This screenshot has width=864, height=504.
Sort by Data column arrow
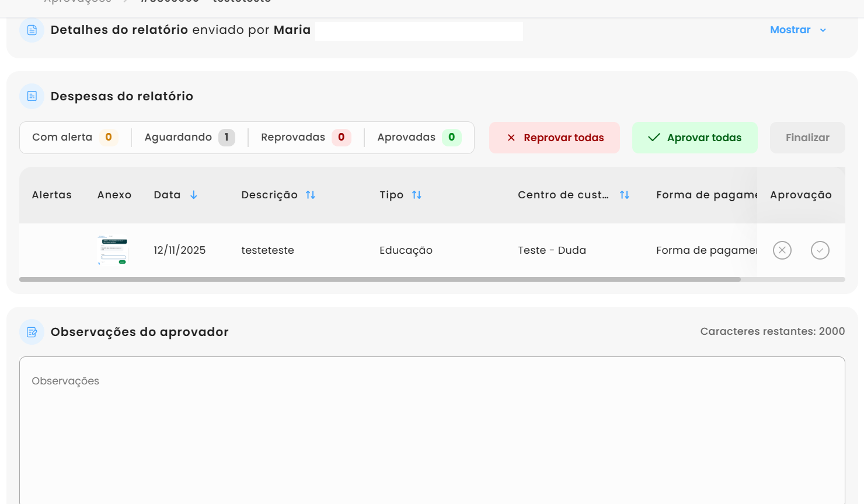194,195
